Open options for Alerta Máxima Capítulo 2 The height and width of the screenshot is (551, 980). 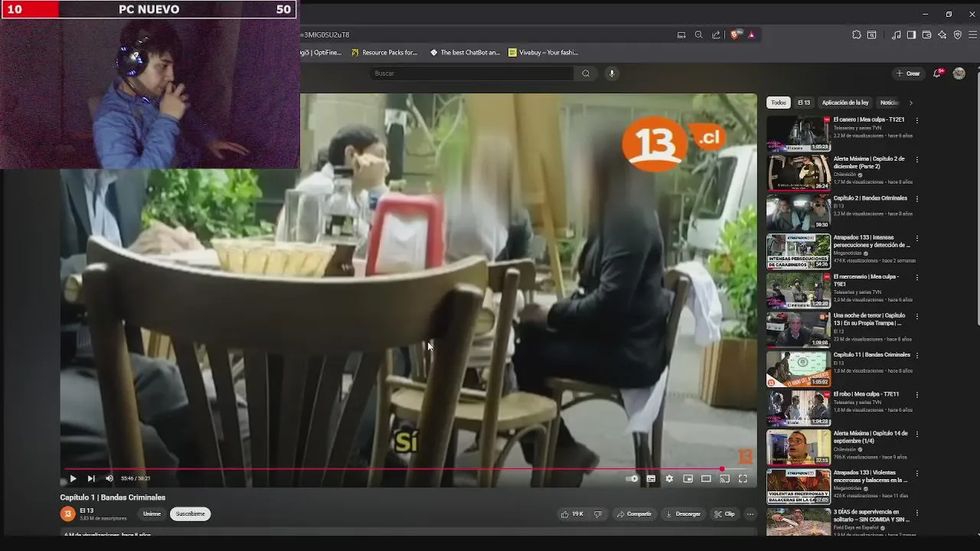(x=917, y=159)
